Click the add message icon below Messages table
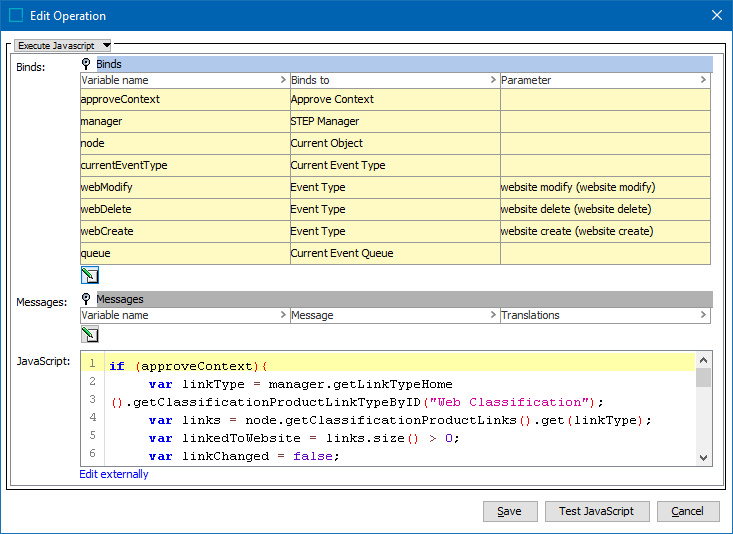 [90, 336]
